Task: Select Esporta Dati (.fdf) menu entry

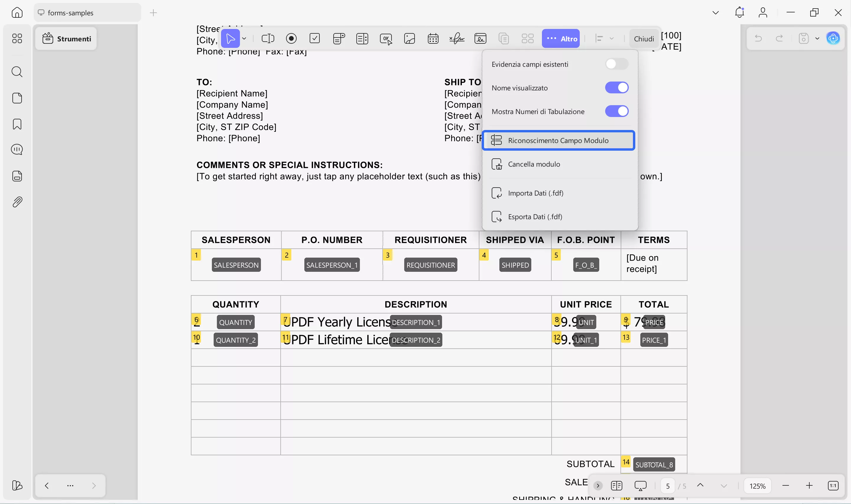Action: pos(535,216)
